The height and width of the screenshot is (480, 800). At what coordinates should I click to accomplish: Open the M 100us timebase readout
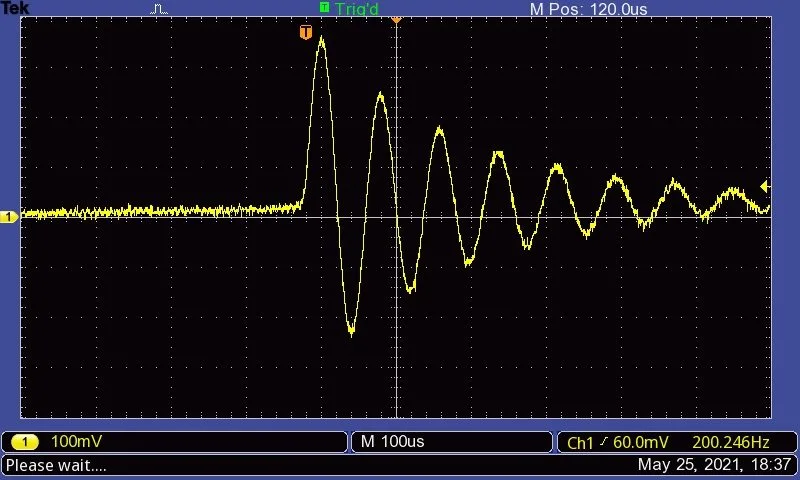[393, 442]
